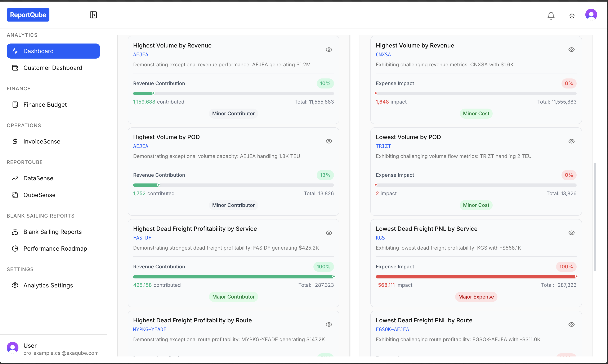Click the user avatar at sidebar bottom
Viewport: 608px width, 364px height.
[13, 348]
